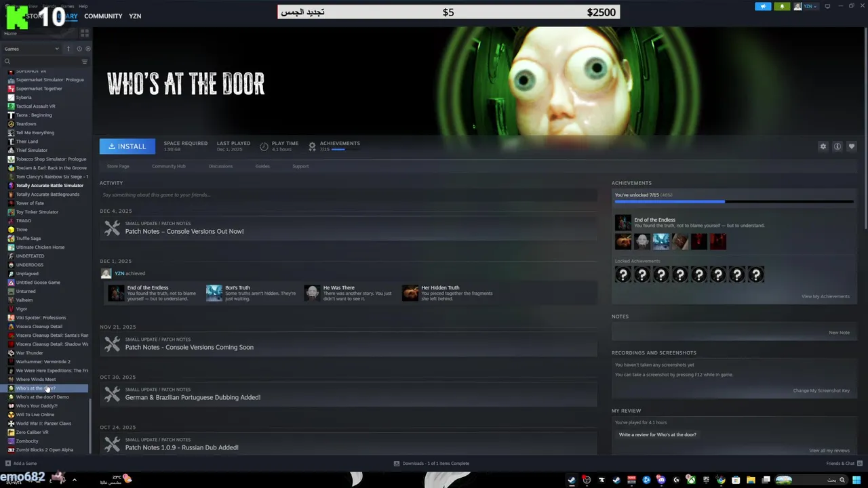Open Steam announcements megaphone icon
Image resolution: width=868 pixels, height=488 pixels.
pyautogui.click(x=763, y=6)
